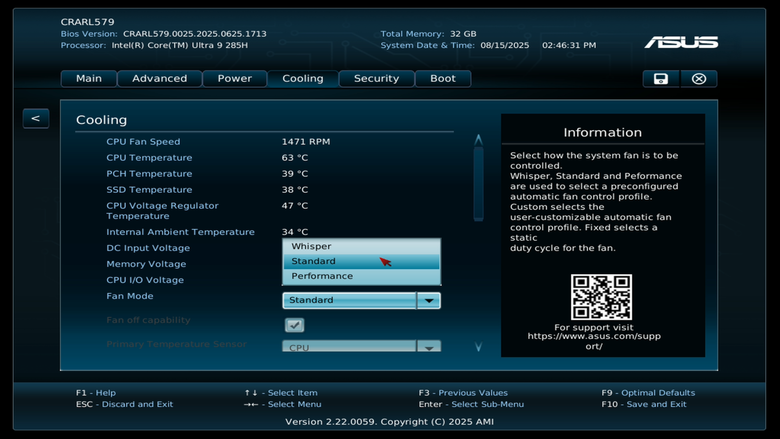The width and height of the screenshot is (780, 439).
Task: Click the scroll down arrow in Cooling list
Action: pos(479,347)
